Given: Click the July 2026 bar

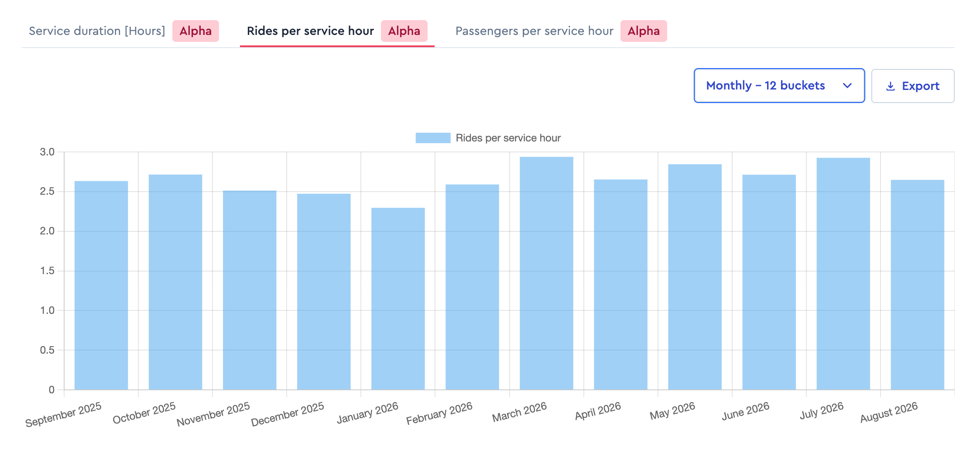Looking at the screenshot, I should pos(843,274).
